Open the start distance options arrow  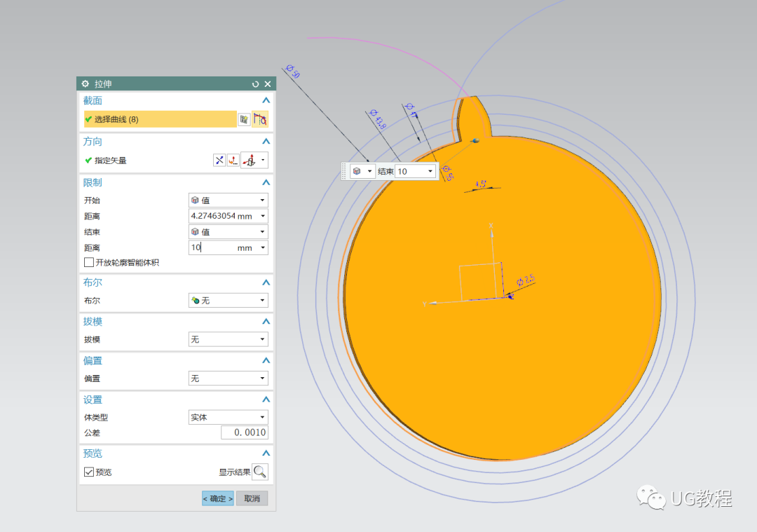click(x=263, y=216)
